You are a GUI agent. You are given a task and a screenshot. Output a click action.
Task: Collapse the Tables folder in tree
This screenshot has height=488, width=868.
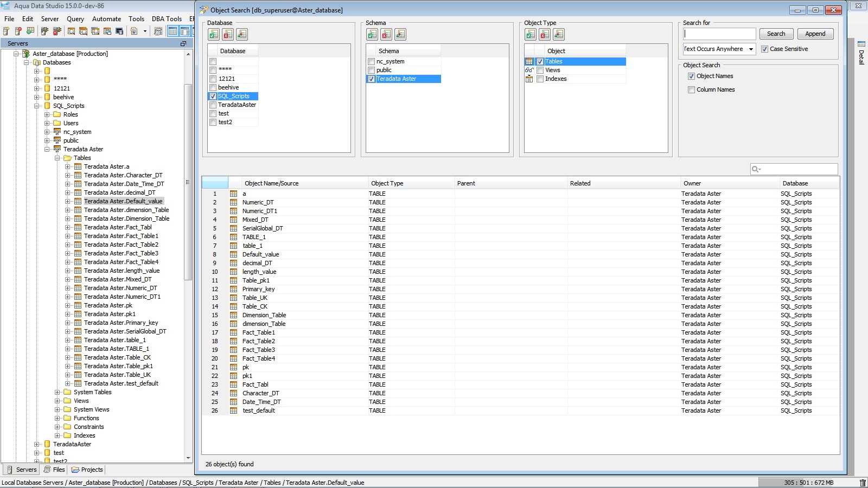pos(58,158)
